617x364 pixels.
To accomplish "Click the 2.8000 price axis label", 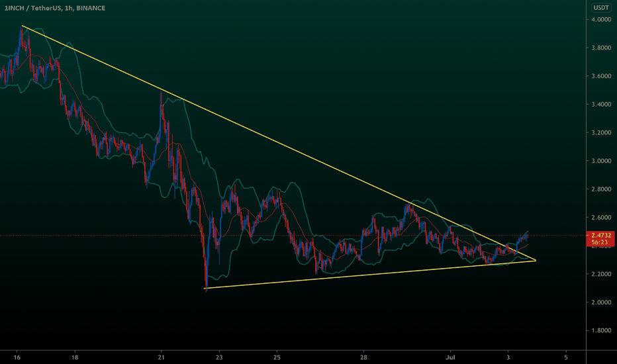I will [x=601, y=189].
